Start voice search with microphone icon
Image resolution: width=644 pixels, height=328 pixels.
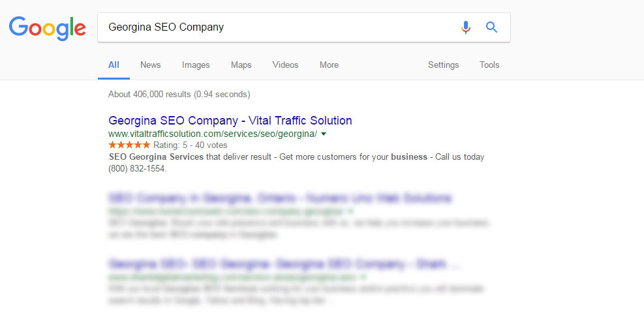465,27
